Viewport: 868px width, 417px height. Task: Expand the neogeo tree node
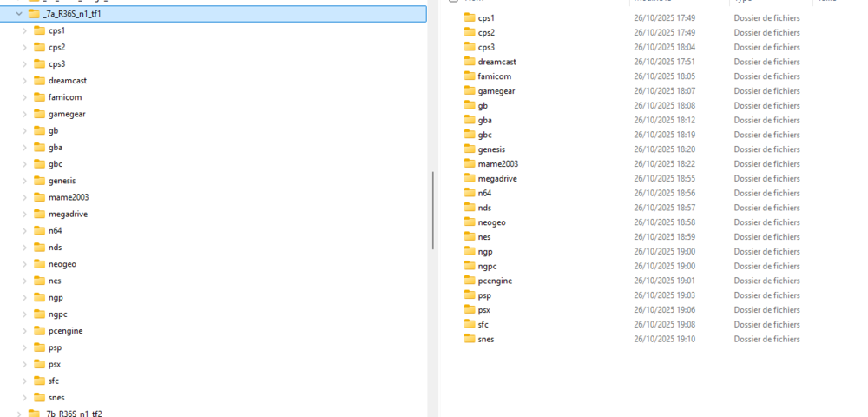24,264
